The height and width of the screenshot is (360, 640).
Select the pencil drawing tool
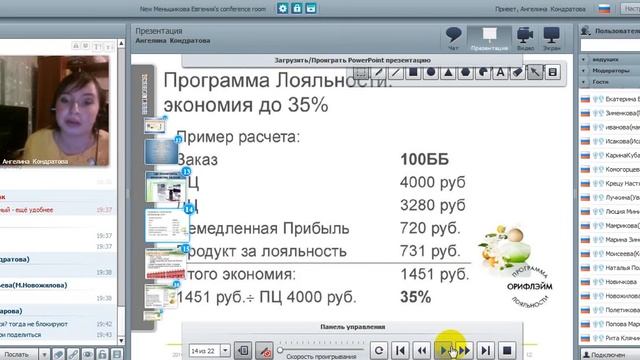(x=378, y=73)
